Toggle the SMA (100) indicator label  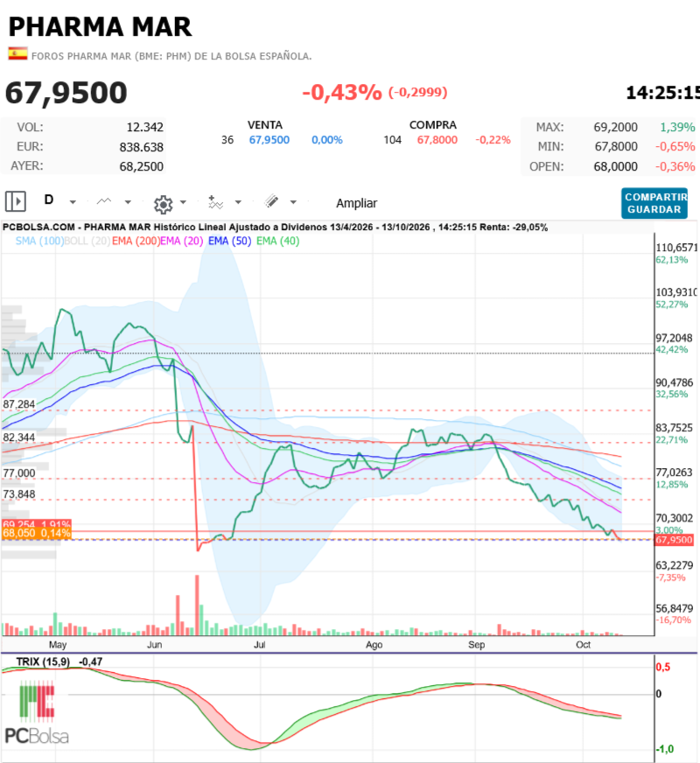[x=38, y=241]
